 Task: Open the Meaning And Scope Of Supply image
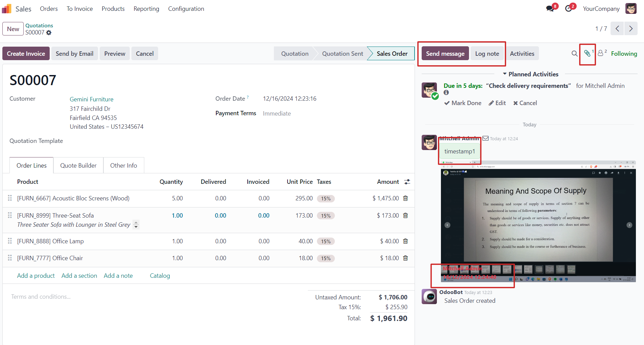[x=538, y=221]
